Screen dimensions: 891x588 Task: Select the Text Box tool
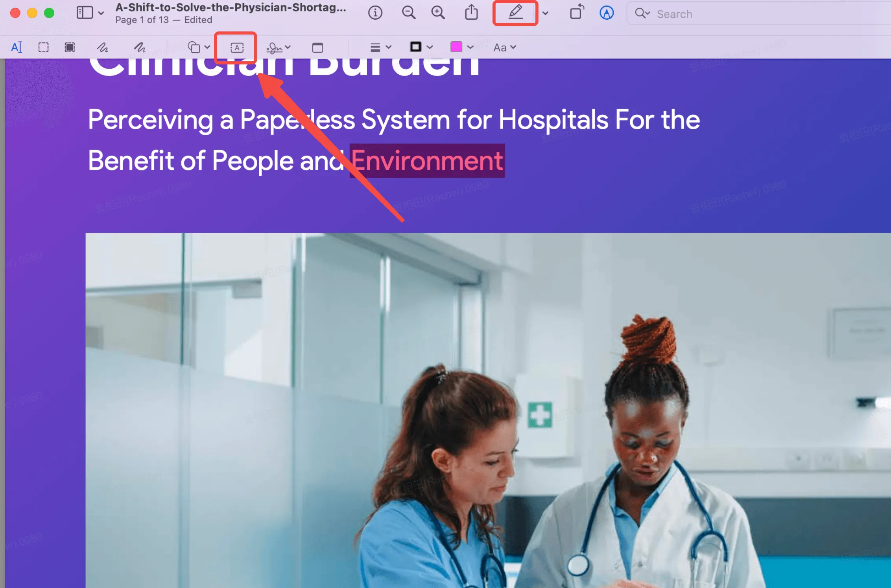click(x=236, y=47)
